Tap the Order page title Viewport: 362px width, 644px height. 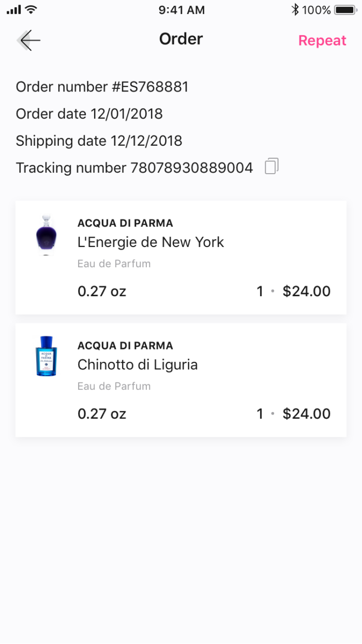coord(181,39)
